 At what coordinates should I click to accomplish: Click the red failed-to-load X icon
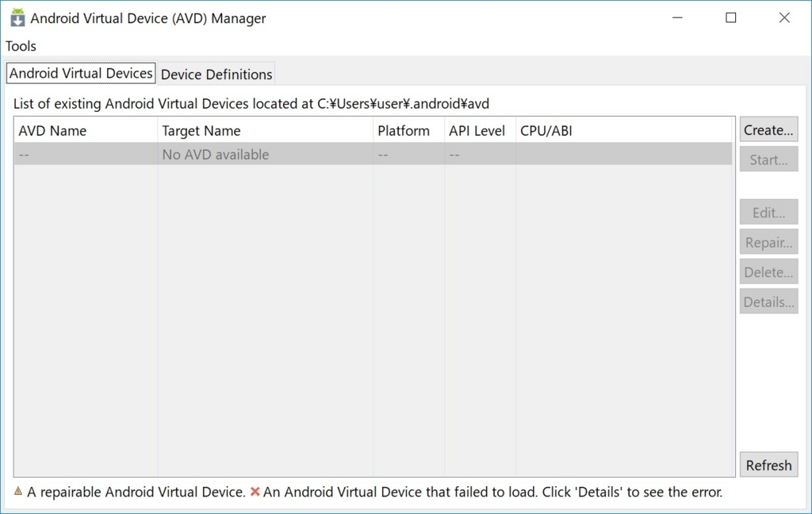pos(255,491)
